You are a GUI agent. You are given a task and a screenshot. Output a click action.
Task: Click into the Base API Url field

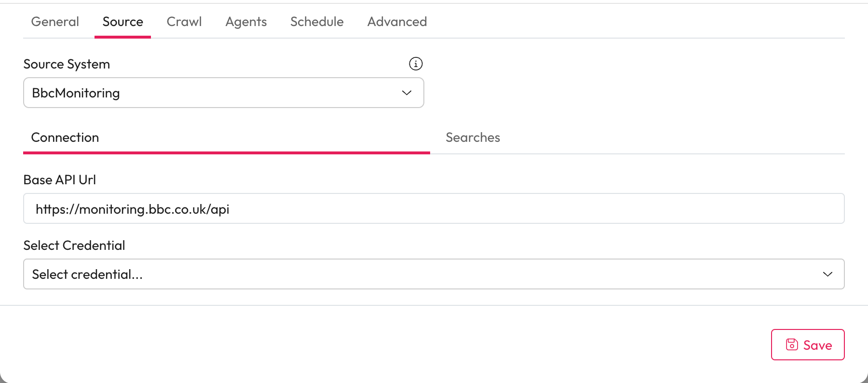530,208
